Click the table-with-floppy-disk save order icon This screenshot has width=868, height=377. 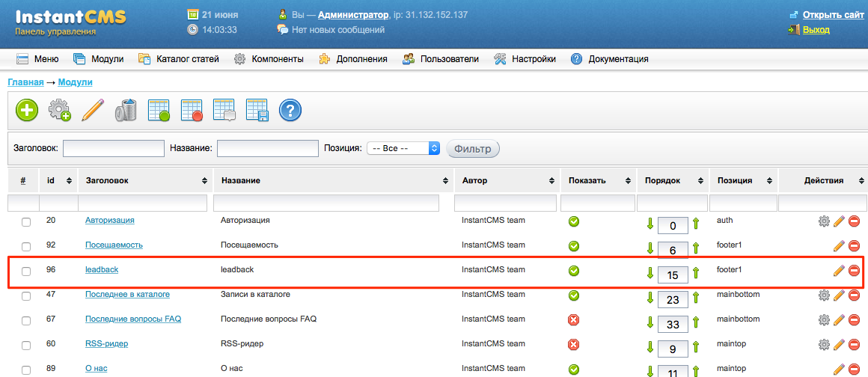(x=257, y=111)
